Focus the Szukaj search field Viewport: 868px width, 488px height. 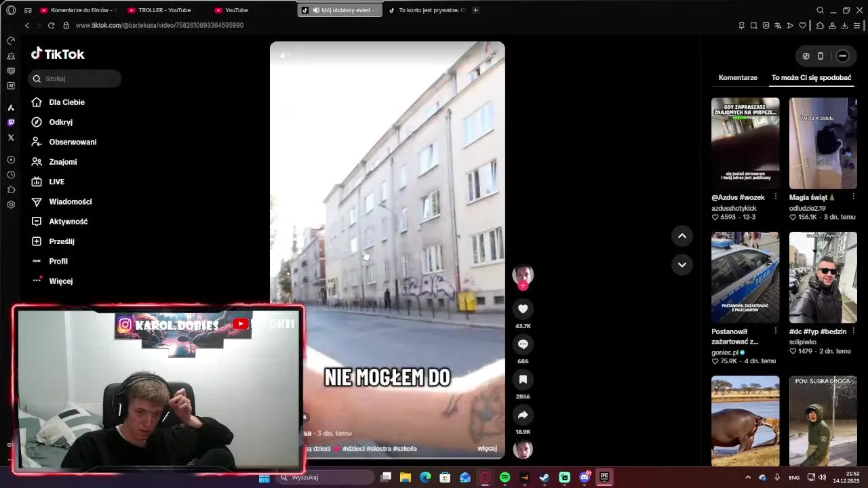75,79
